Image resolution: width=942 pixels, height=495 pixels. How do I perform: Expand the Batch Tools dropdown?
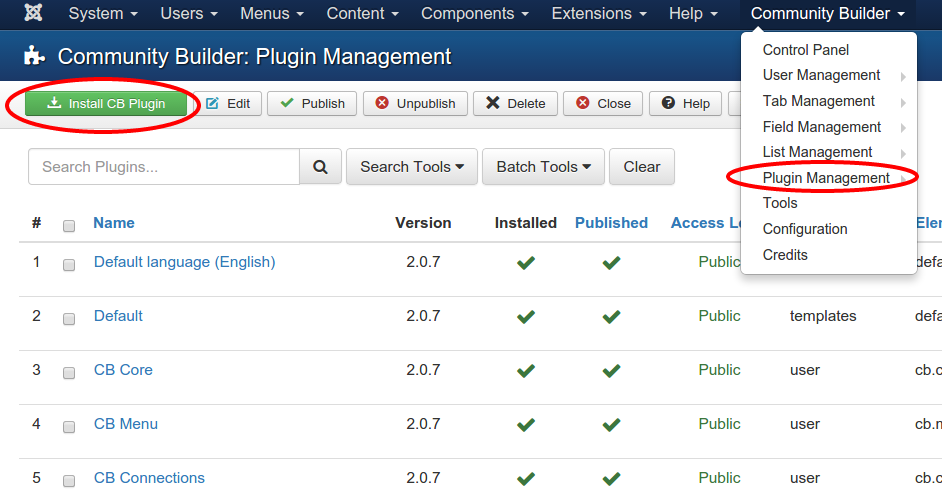click(544, 167)
